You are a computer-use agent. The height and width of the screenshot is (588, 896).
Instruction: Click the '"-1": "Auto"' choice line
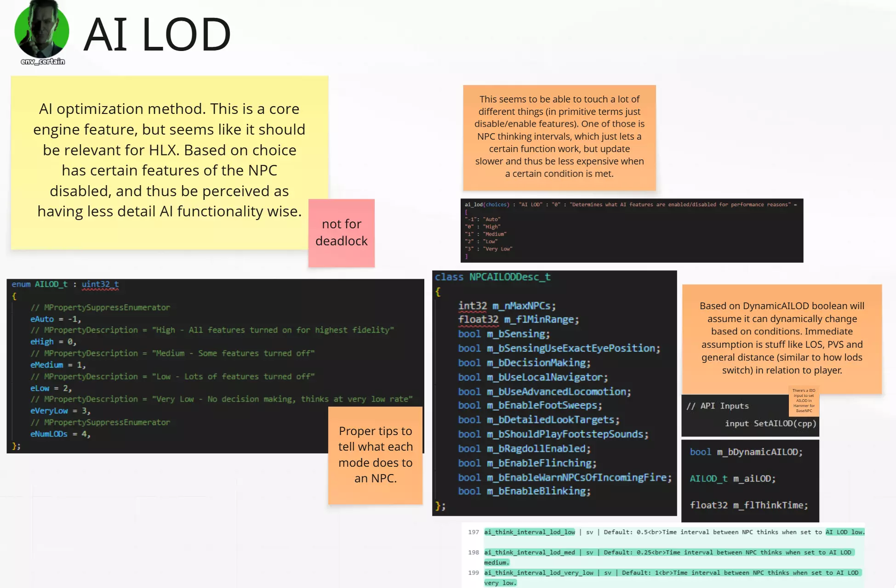pos(482,220)
